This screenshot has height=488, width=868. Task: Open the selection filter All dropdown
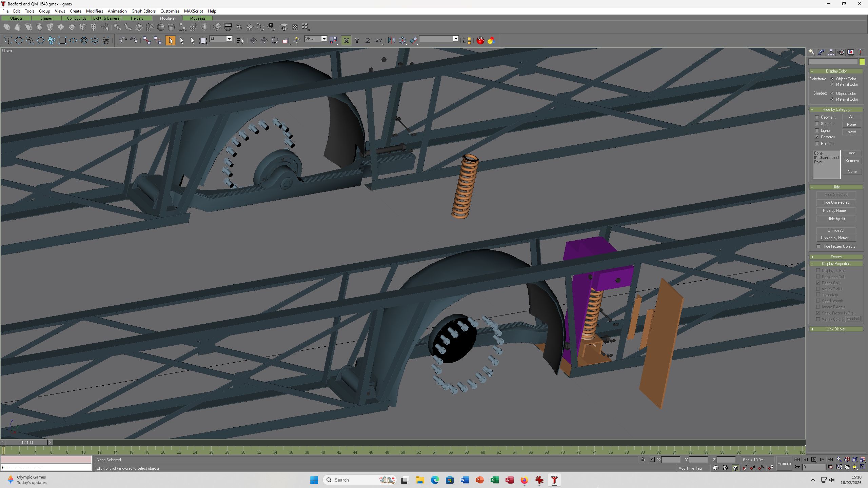pyautogui.click(x=220, y=39)
